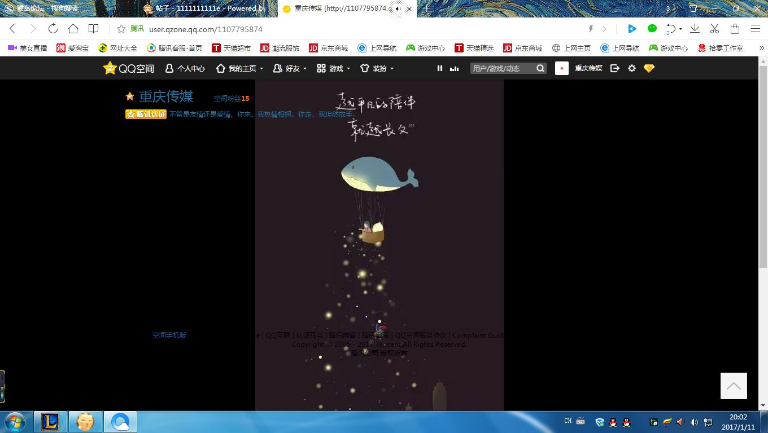Expand the undo-close dropdown arrow

tap(680, 29)
